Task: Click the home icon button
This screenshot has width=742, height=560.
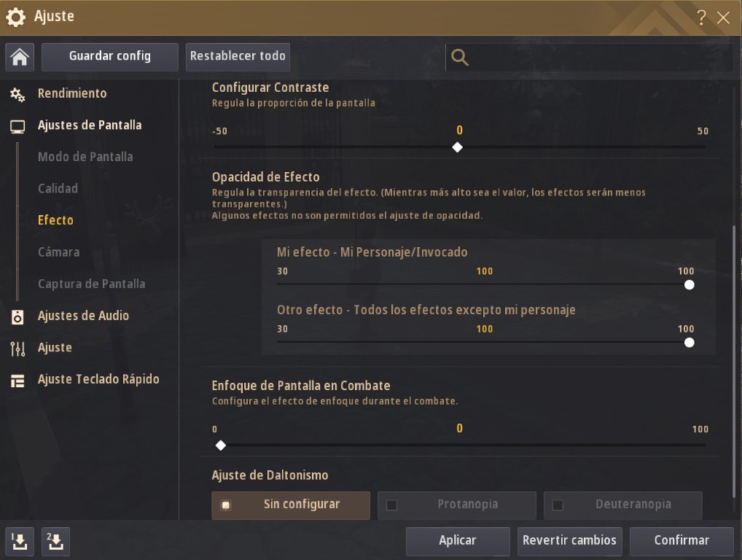Action: coord(20,57)
